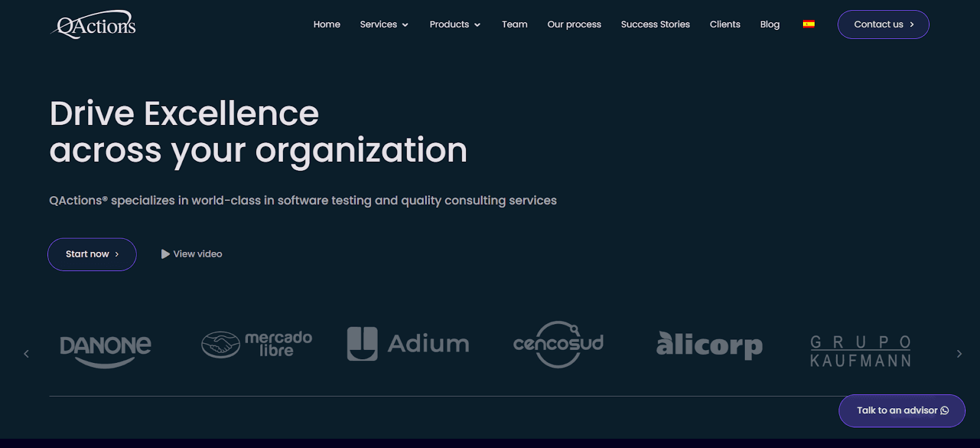Show next logos with right carousel arrow
The image size is (980, 448).
click(x=959, y=354)
